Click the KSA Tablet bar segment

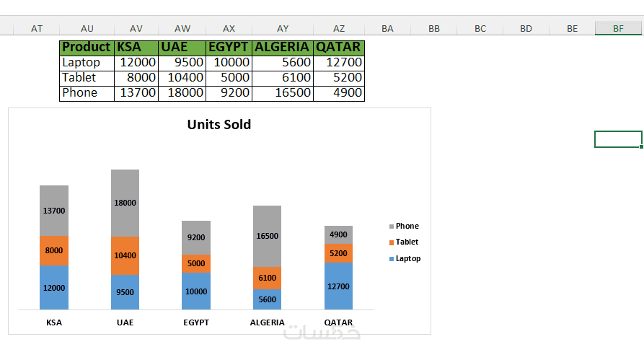click(x=54, y=250)
